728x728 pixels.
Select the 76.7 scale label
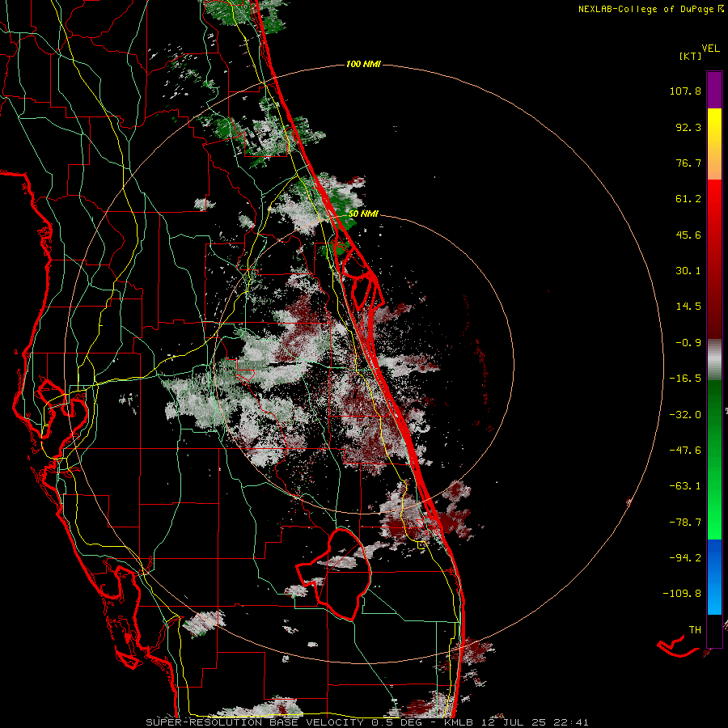point(688,163)
